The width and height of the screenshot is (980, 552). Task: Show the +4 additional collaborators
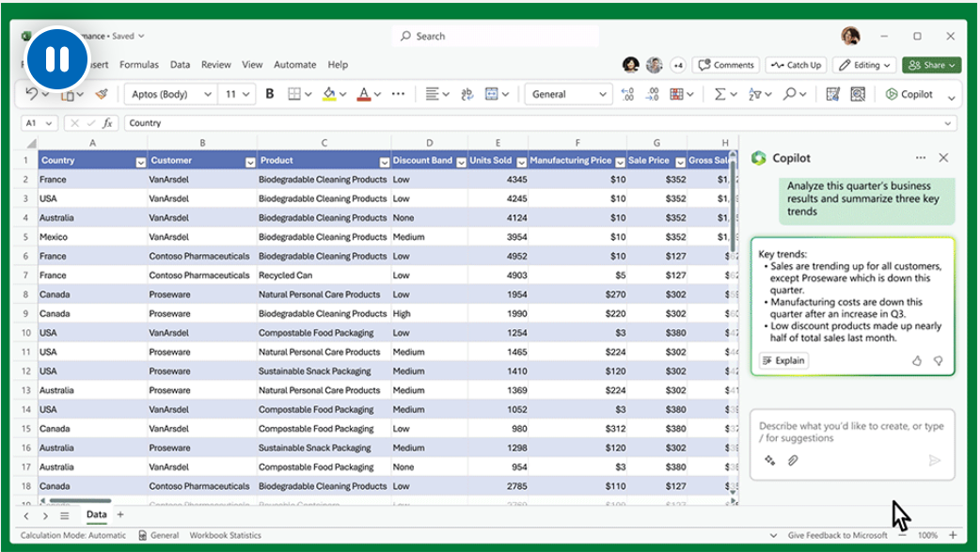[x=678, y=65]
